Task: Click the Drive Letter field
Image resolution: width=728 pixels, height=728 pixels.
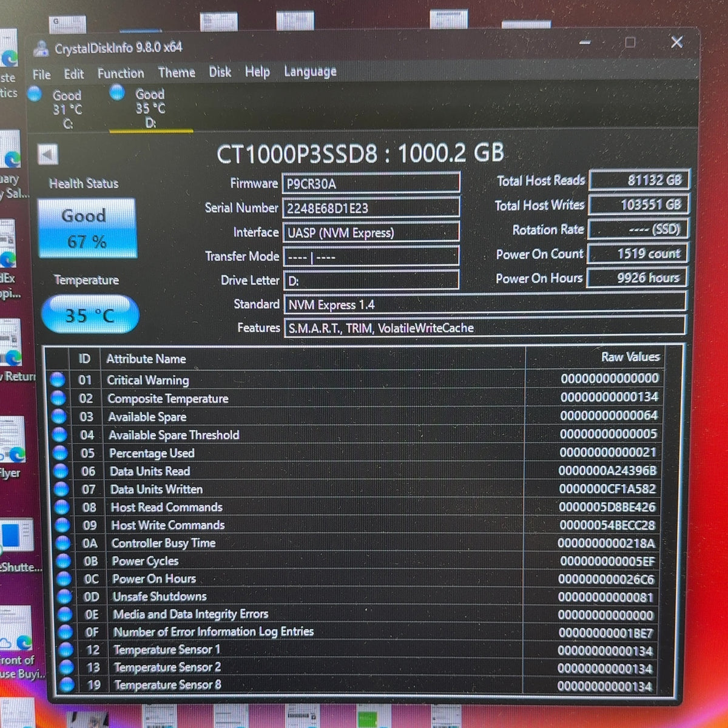Action: point(371,281)
